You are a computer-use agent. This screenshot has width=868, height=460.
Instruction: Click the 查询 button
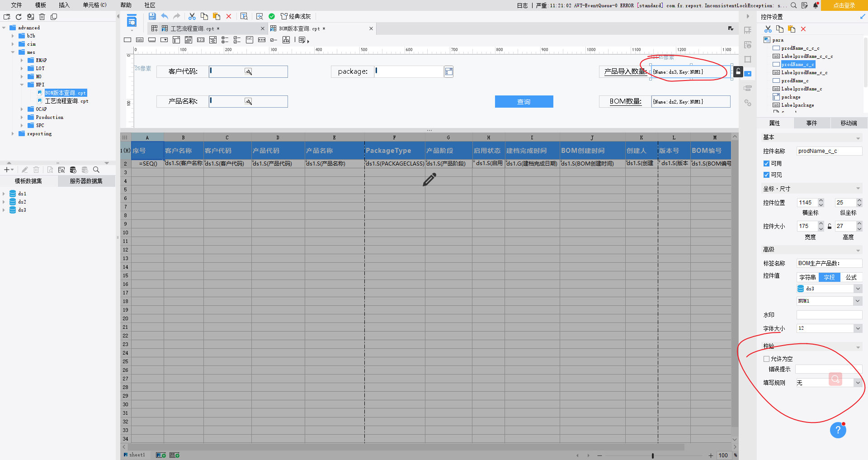(524, 102)
